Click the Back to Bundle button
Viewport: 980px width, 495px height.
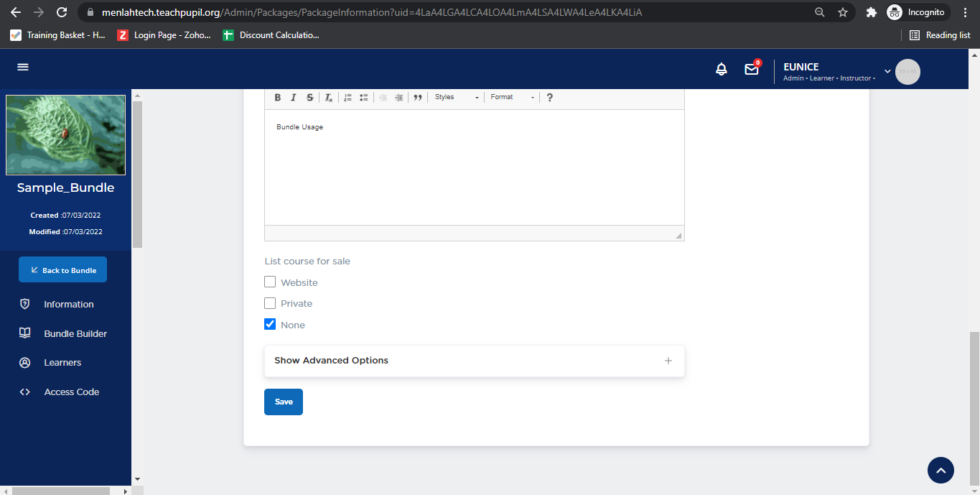62,270
